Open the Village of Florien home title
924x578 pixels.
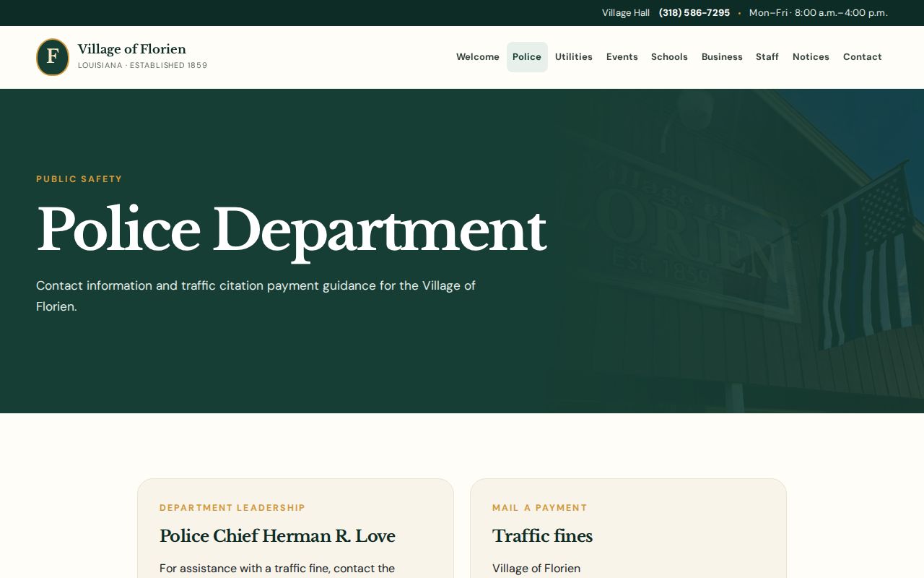pyautogui.click(x=132, y=49)
